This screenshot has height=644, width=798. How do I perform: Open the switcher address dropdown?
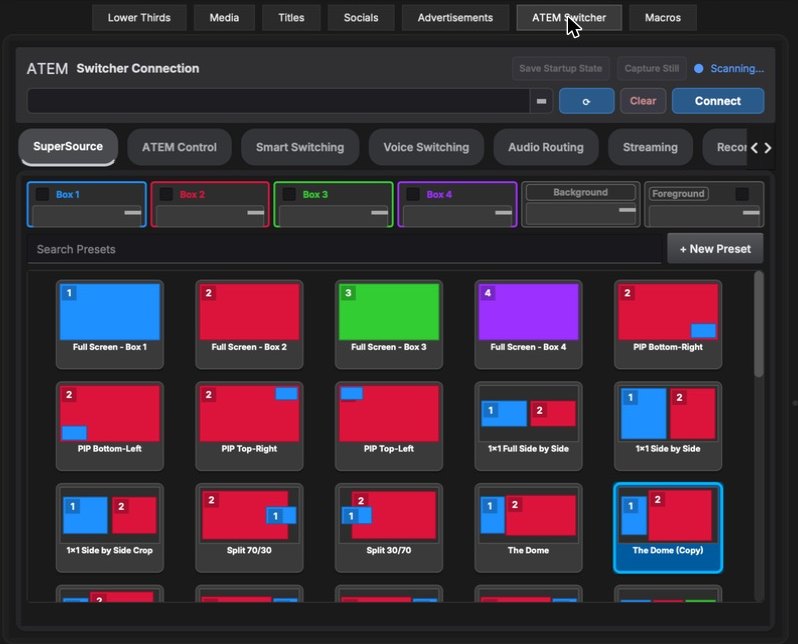[x=541, y=101]
